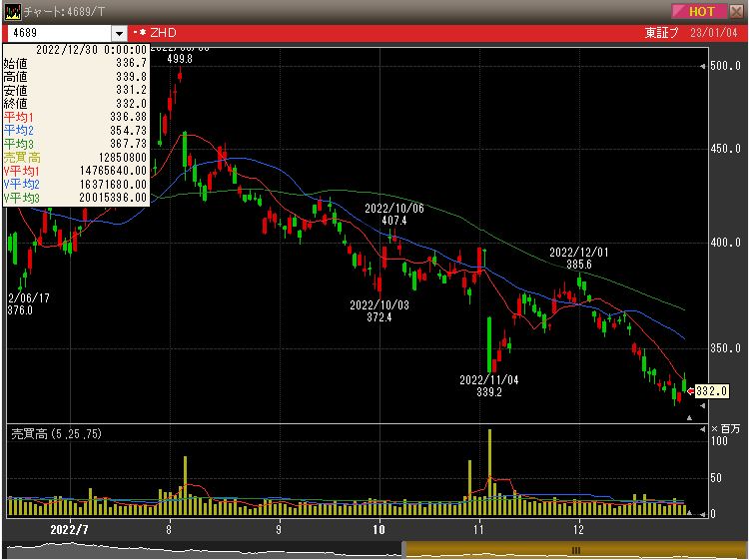Click the 2022/12/01 high 385.6 label
The height and width of the screenshot is (560, 749).
[578, 259]
